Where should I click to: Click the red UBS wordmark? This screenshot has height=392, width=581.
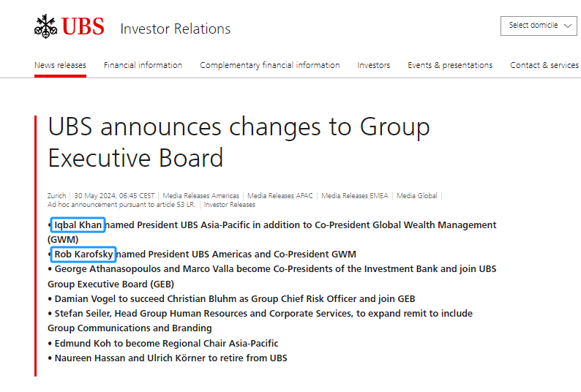tap(83, 26)
